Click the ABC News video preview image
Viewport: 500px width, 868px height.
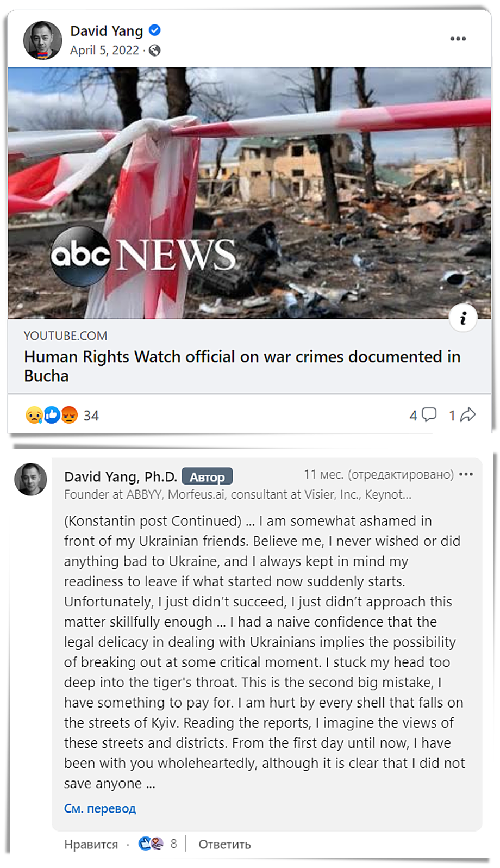(x=249, y=193)
